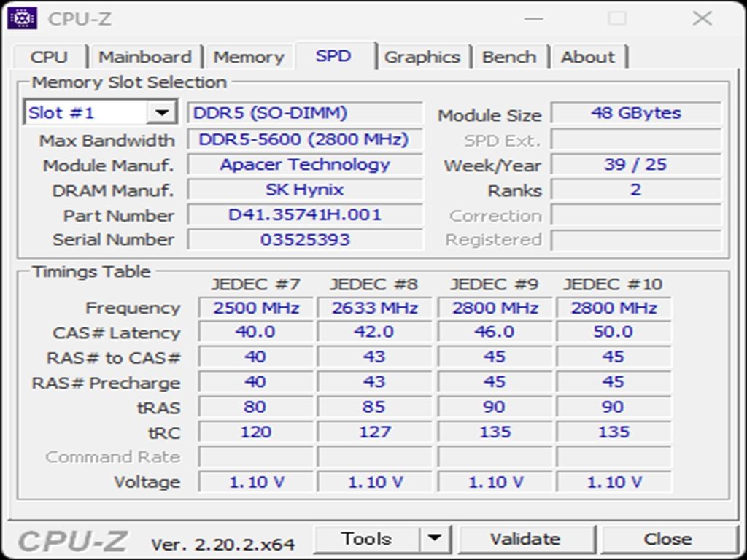This screenshot has height=560, width=747.
Task: Click the 48 GBytes module size value
Action: click(636, 113)
